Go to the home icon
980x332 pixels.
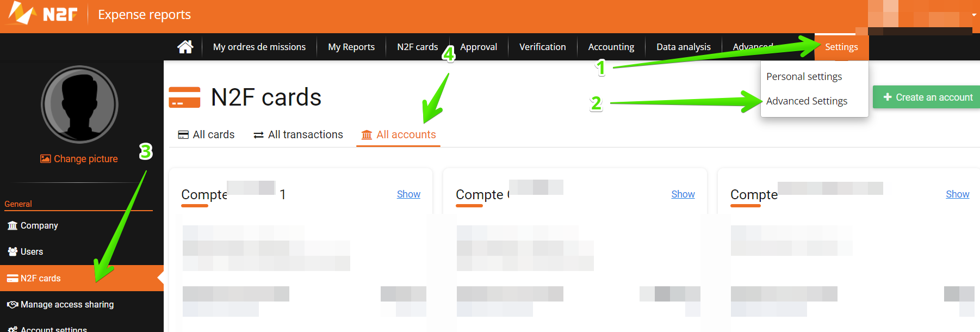tap(185, 47)
